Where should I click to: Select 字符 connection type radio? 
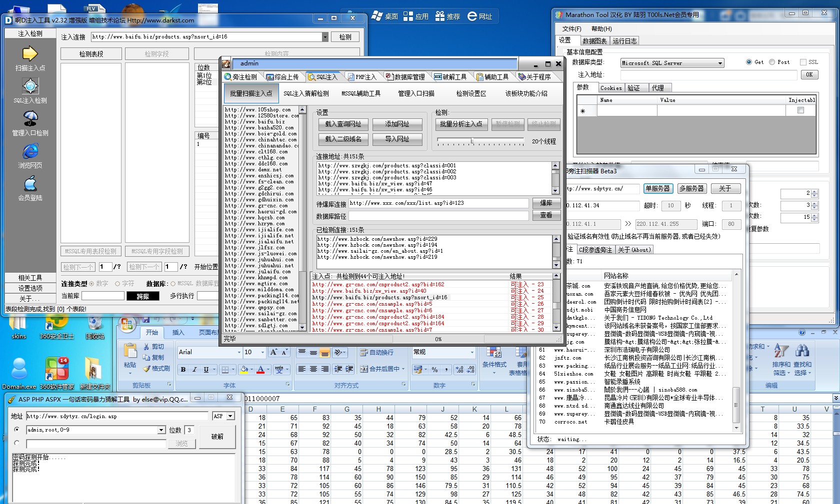click(117, 283)
